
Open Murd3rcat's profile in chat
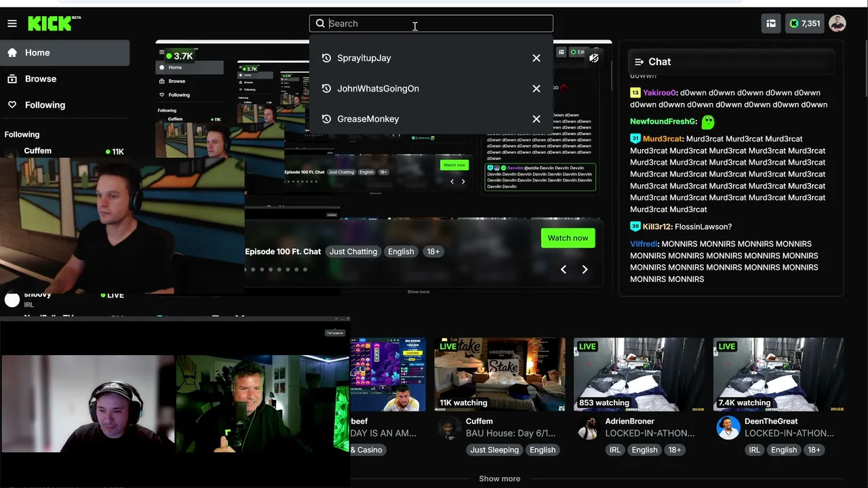point(663,139)
